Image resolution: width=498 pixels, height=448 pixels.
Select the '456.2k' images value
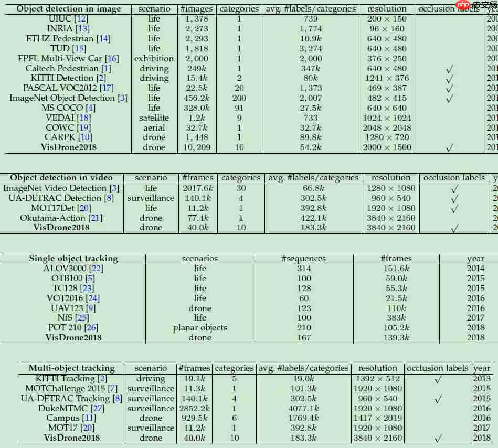point(197,98)
